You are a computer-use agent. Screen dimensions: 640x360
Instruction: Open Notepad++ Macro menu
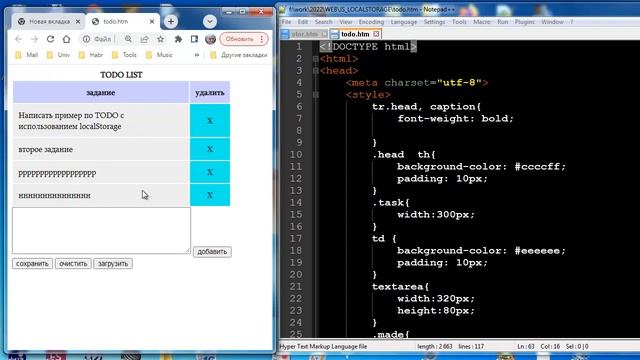[482, 22]
